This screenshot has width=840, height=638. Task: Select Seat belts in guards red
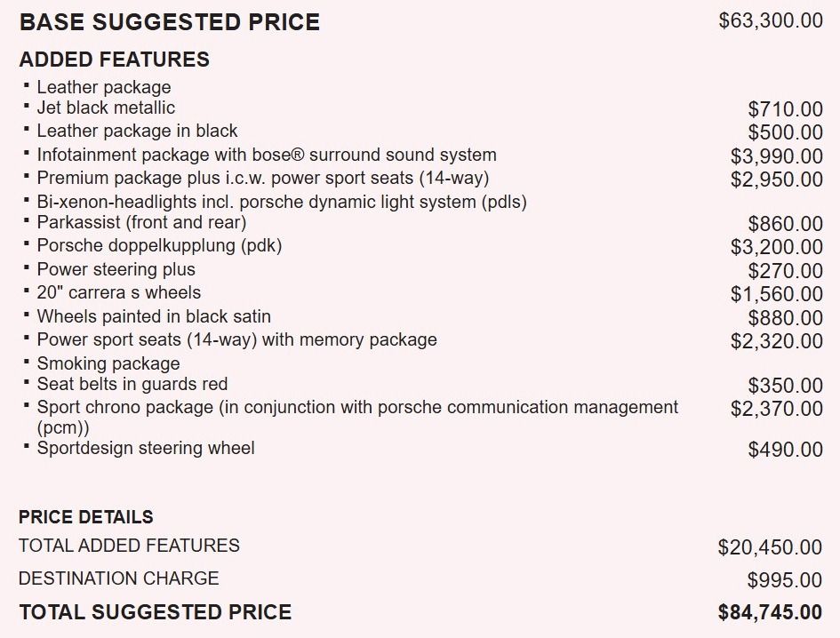point(132,384)
